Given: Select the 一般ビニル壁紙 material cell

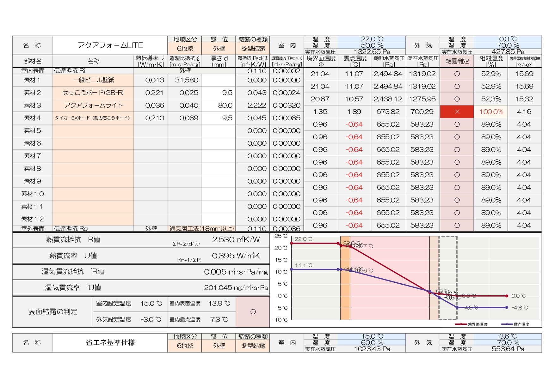Looking at the screenshot, I should point(93,80).
